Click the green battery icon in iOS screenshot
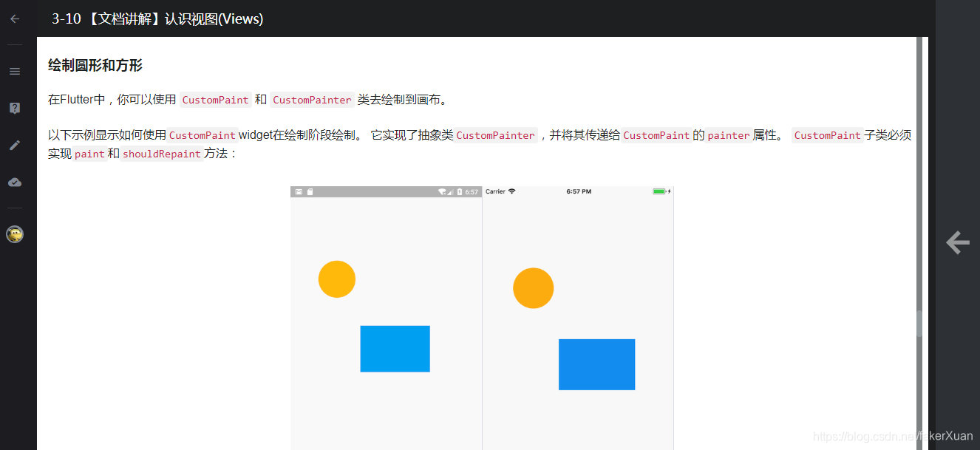The height and width of the screenshot is (450, 980). pos(659,191)
